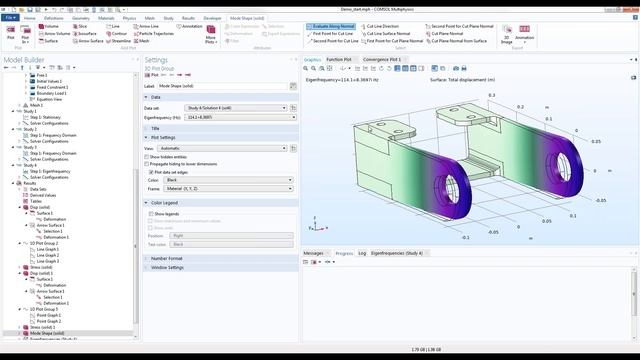Select First Point for Cut Line
Image resolution: width=640 pixels, height=360 pixels.
tap(330, 34)
